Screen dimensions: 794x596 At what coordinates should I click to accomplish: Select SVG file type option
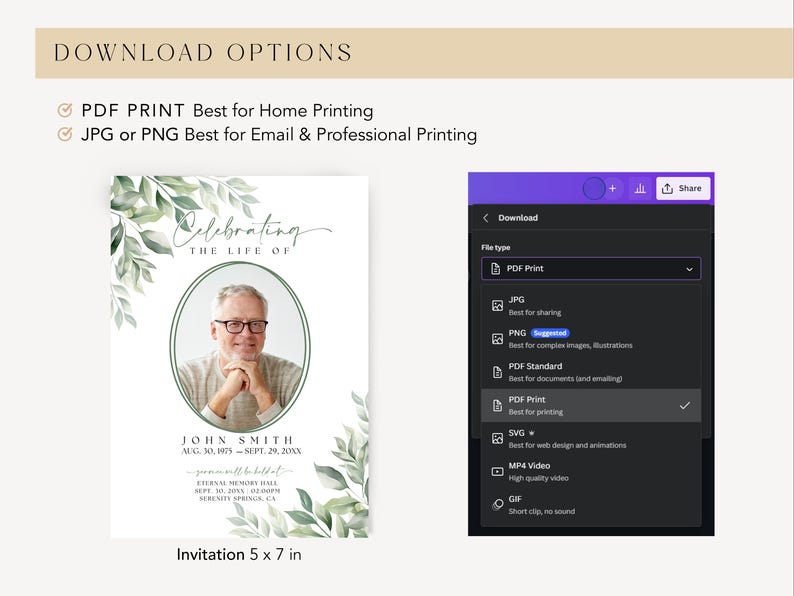pos(591,439)
